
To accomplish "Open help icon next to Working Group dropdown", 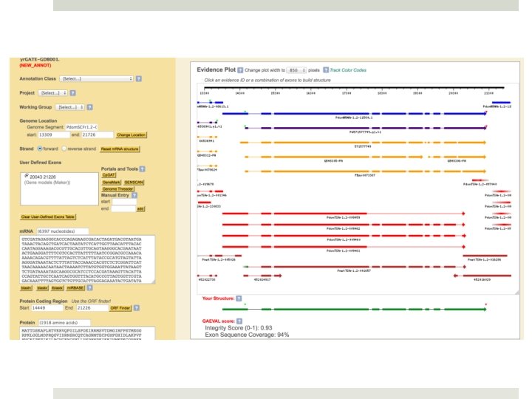I will (x=89, y=107).
